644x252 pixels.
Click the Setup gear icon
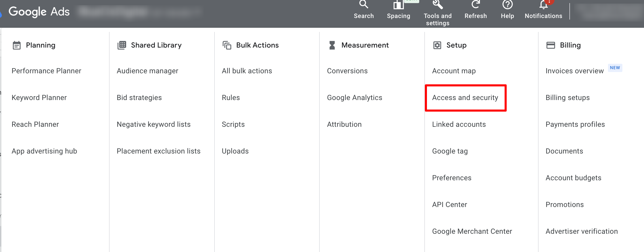(437, 45)
